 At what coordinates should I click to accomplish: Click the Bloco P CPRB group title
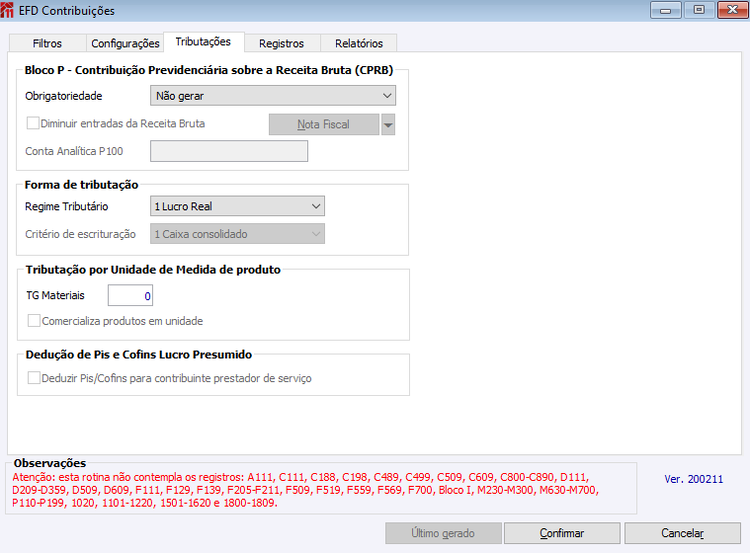point(209,70)
